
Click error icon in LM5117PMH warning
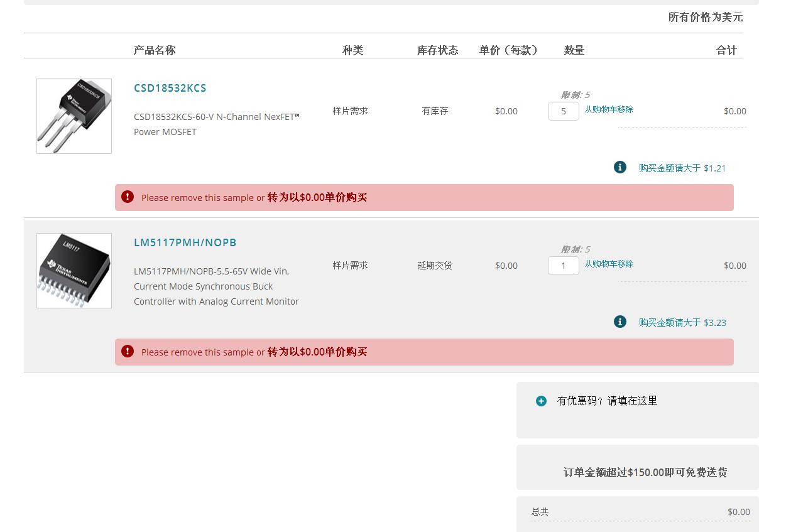(x=128, y=351)
